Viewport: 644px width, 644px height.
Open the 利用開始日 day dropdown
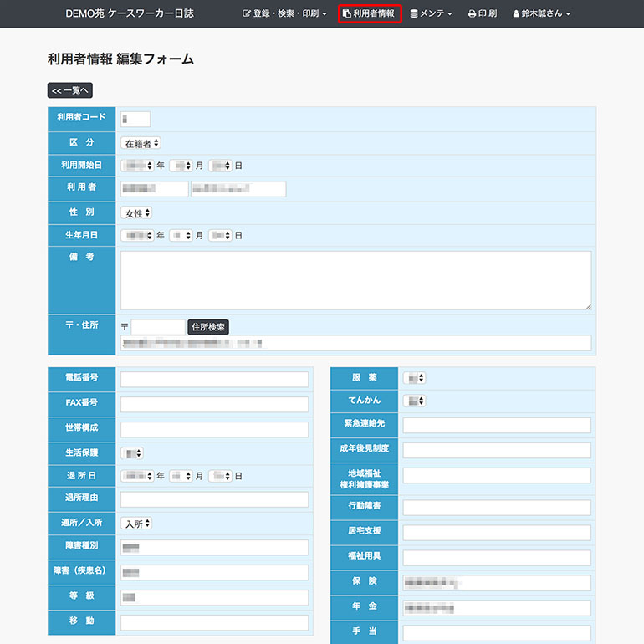(x=221, y=166)
